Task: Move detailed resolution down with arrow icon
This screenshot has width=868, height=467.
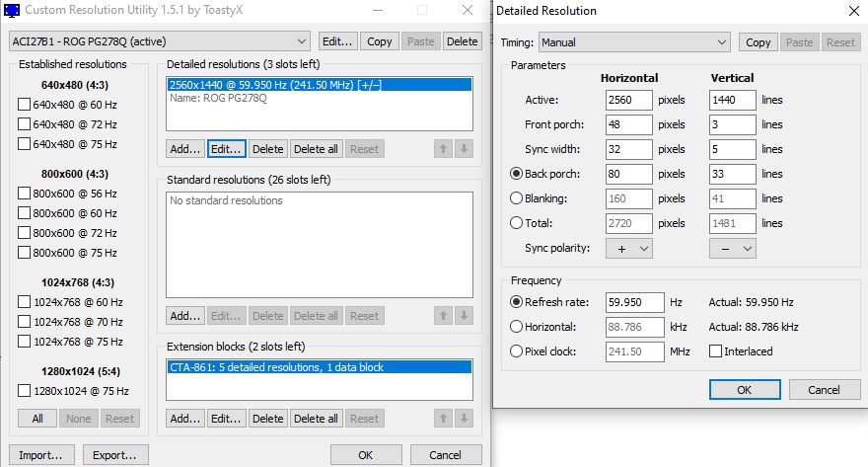Action: click(x=464, y=148)
